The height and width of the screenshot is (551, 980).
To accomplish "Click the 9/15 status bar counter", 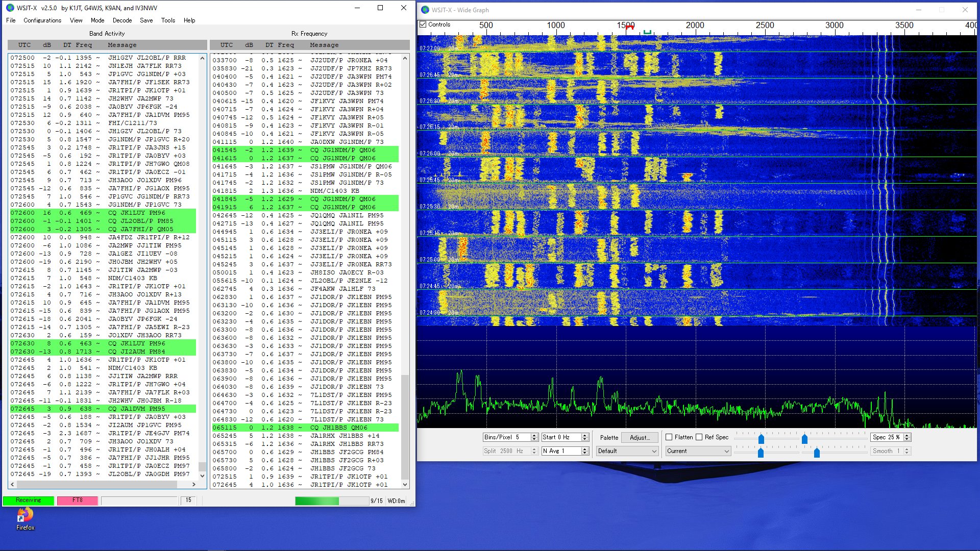I will (377, 501).
